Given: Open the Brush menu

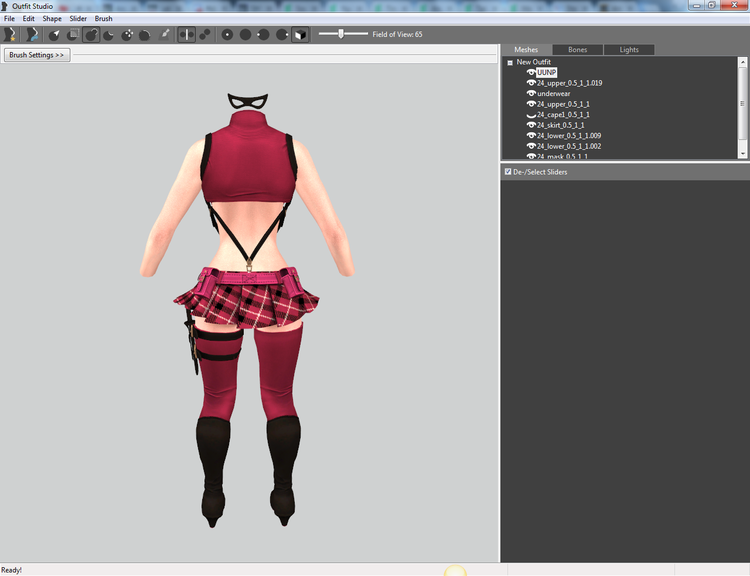Looking at the screenshot, I should tap(103, 19).
